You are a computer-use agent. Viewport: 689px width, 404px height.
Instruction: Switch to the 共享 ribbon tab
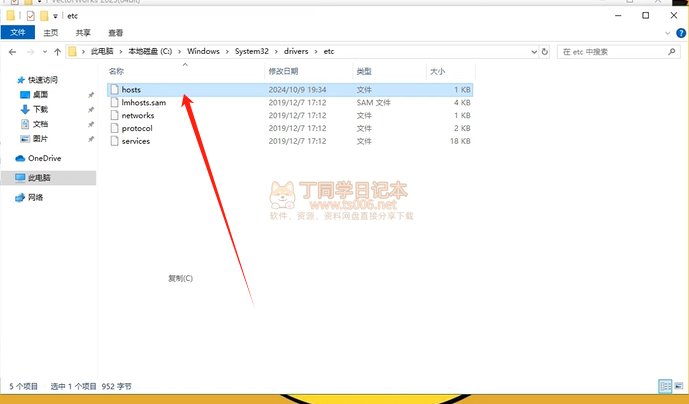83,33
